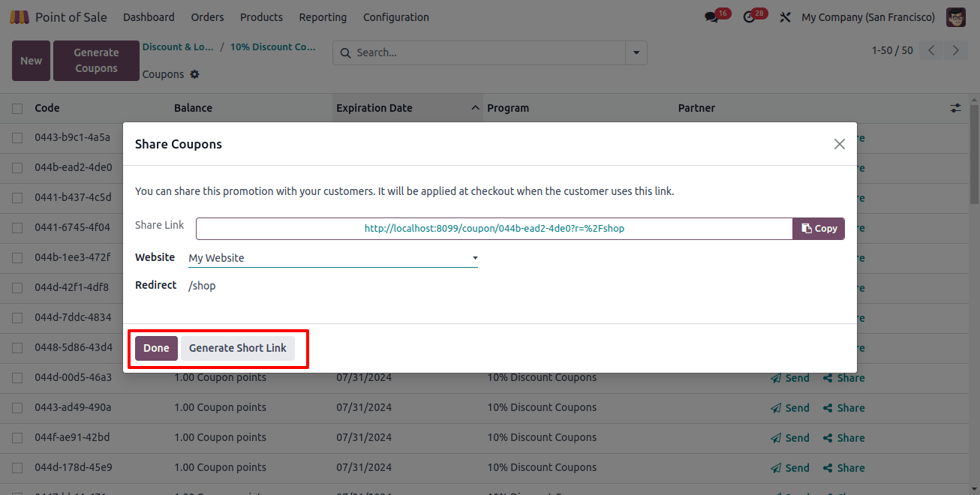Open the column options adjust icon
Image resolution: width=980 pixels, height=495 pixels.
coord(955,108)
